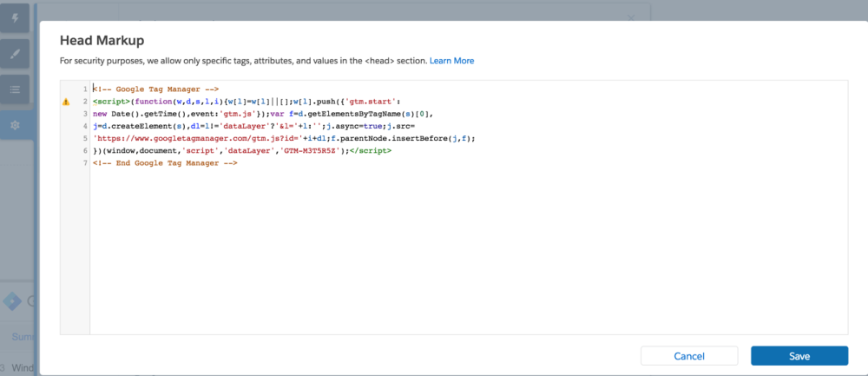This screenshot has width=868, height=376.
Task: Click the 'Google Tag Manager' comment on line 1
Action: point(156,89)
